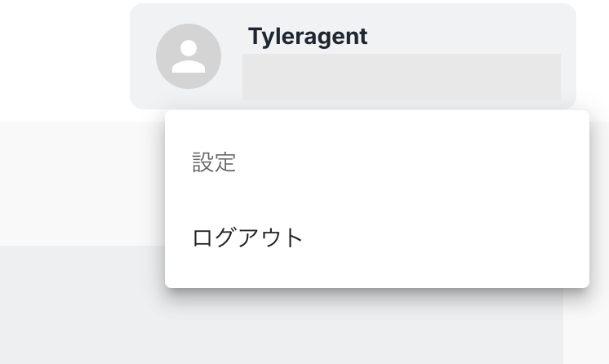Click the redacted field below the username
Screen dimensions: 609x364
[401, 77]
